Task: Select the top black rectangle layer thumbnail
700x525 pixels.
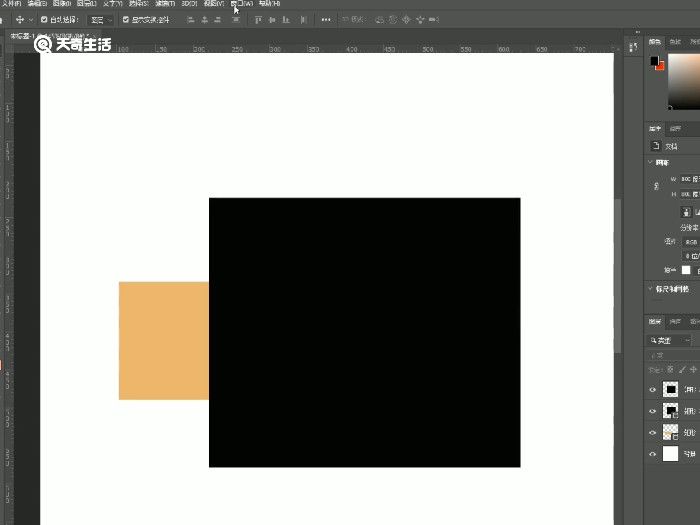Action: pos(670,389)
